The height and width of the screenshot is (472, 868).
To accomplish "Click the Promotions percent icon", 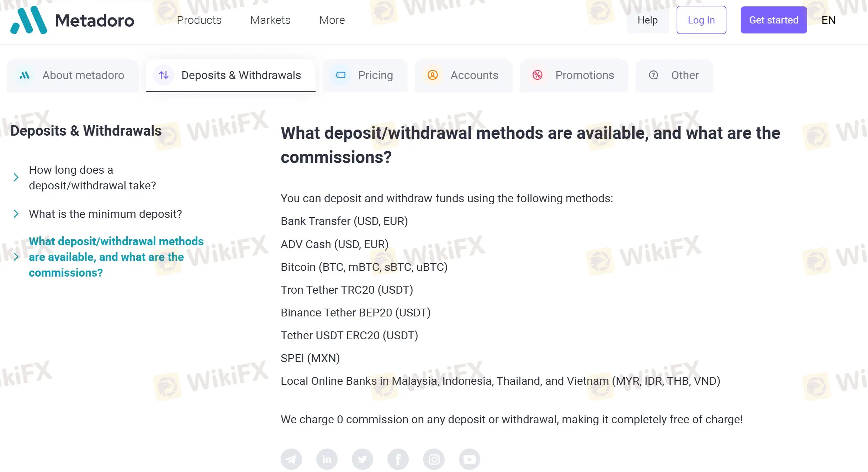I will [538, 75].
